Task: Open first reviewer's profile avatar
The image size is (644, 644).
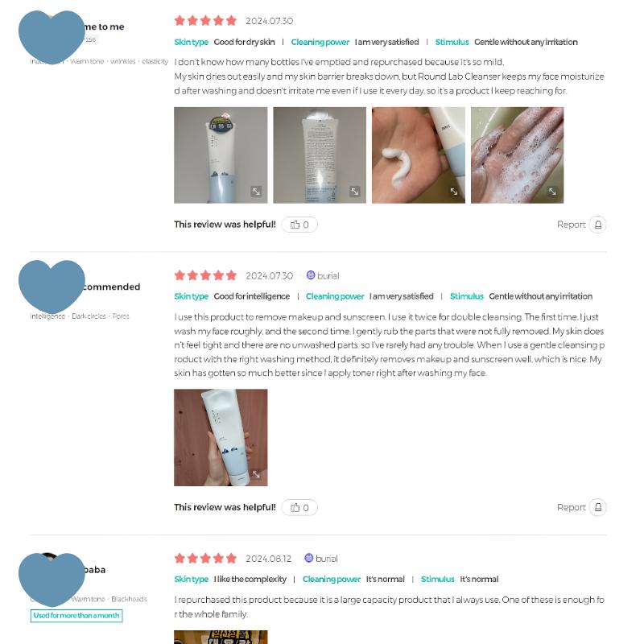Action: click(x=52, y=37)
